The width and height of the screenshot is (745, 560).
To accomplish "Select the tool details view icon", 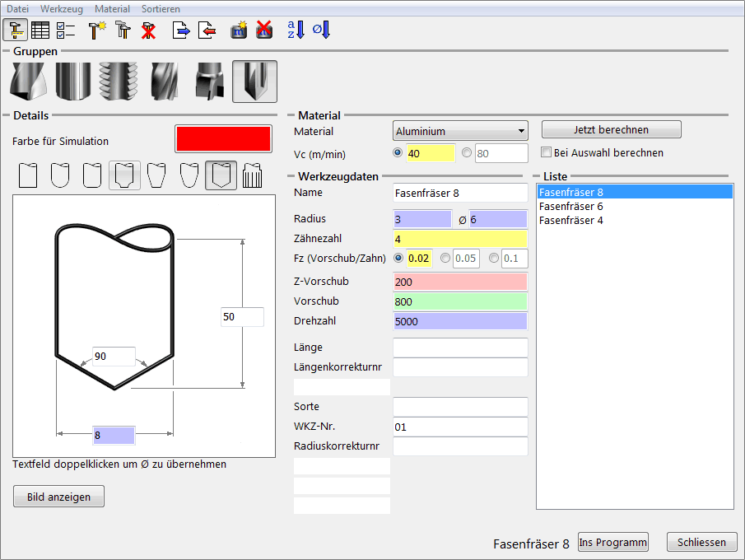I will coord(15,30).
